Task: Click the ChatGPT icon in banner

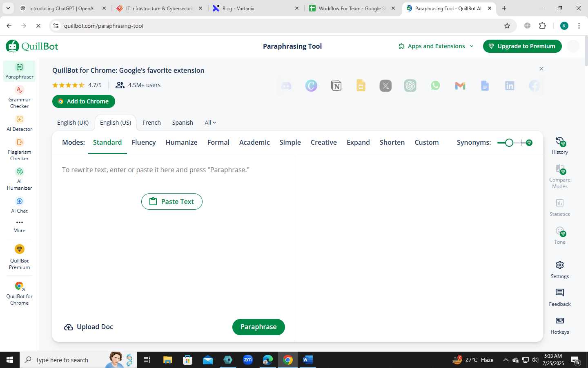Action: click(x=410, y=86)
